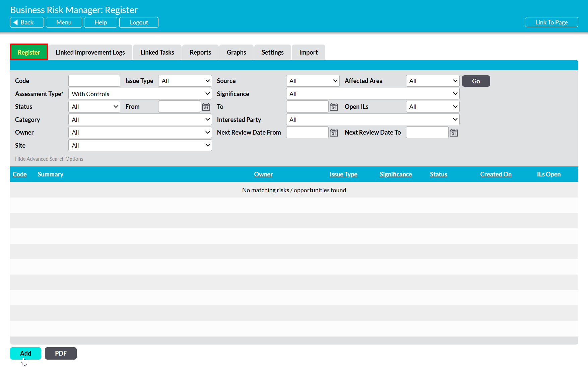Click Next Review Date To input field

[x=427, y=133]
